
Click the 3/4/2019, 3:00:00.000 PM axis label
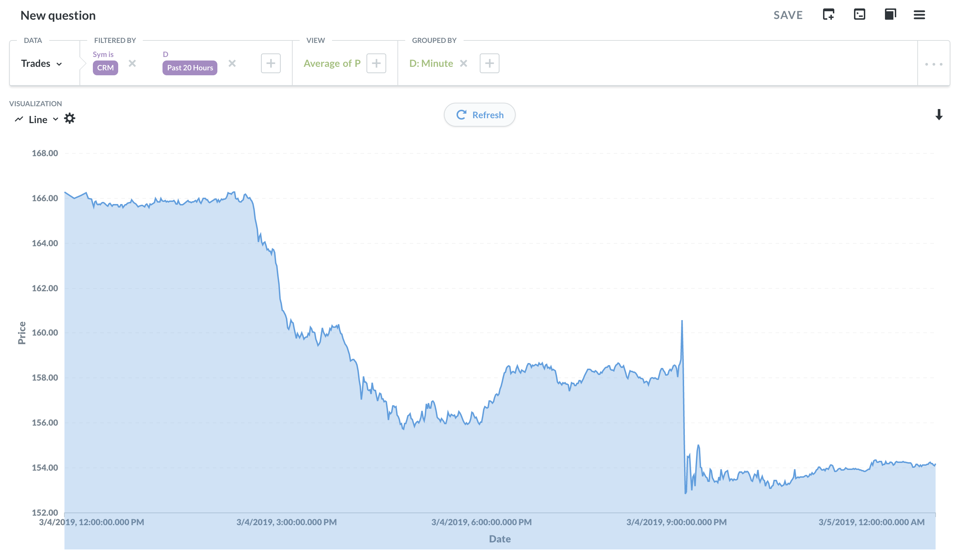click(x=286, y=522)
